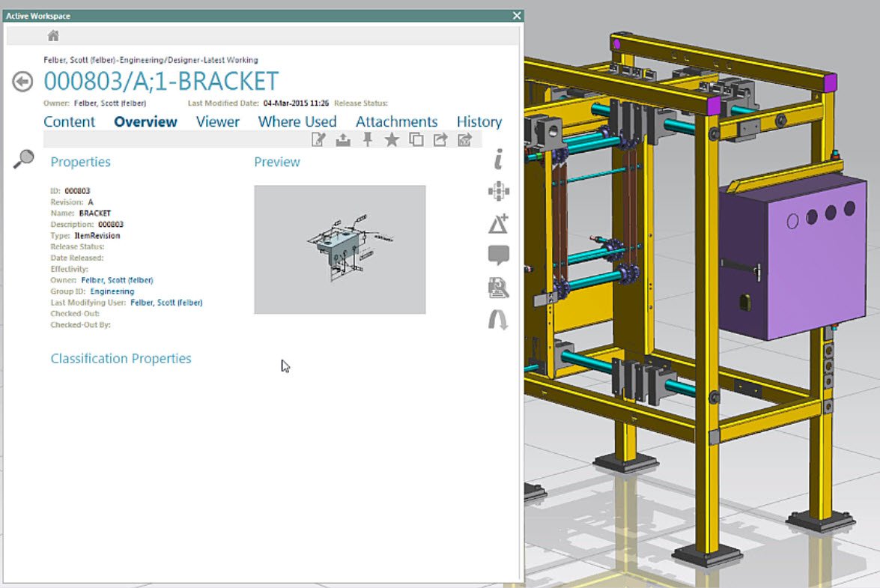Go back using the circular back arrow

pos(22,82)
